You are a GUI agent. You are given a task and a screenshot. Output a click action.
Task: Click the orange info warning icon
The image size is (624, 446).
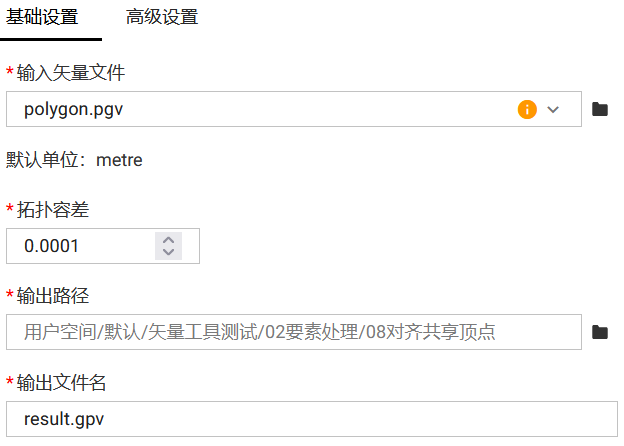[527, 109]
